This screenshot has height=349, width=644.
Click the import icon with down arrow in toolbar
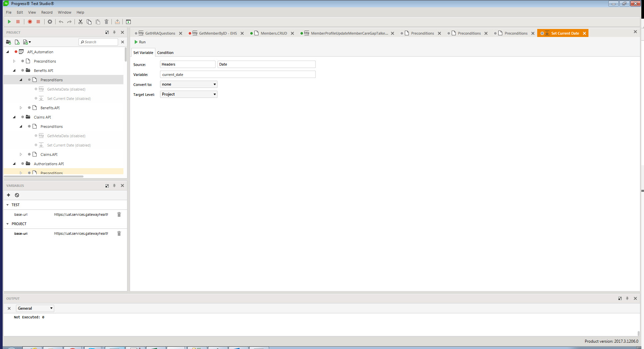[117, 22]
